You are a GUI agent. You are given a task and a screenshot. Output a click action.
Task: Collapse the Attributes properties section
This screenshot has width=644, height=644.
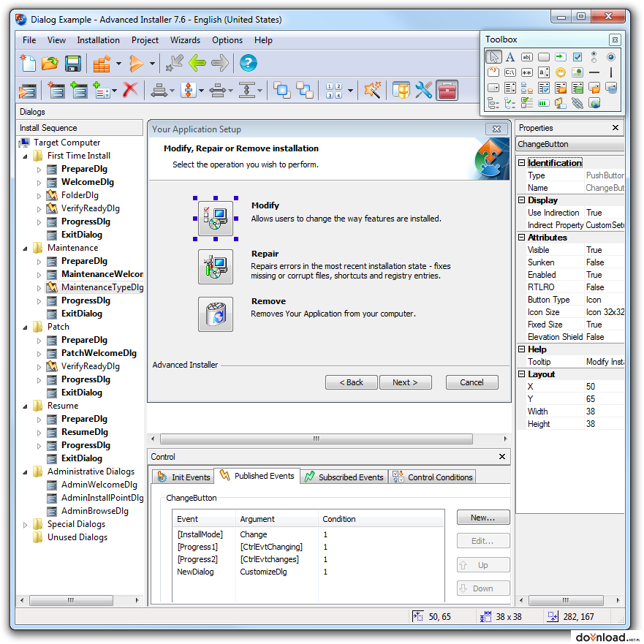coord(521,238)
